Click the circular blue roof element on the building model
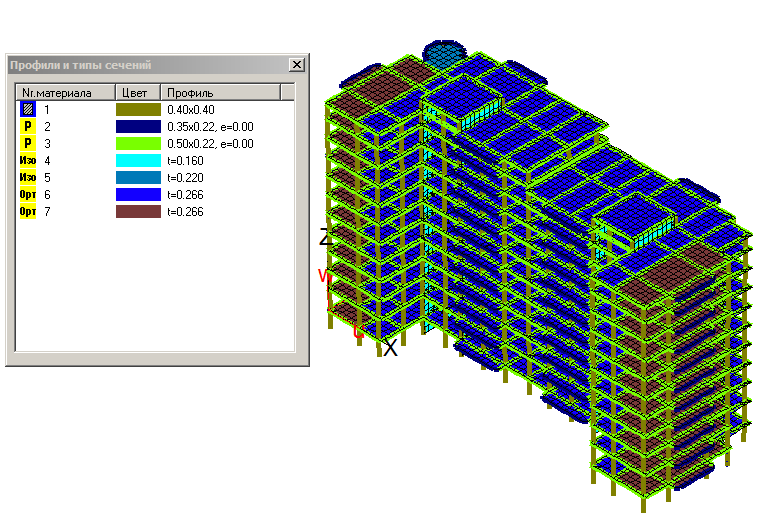The image size is (760, 519). (444, 54)
